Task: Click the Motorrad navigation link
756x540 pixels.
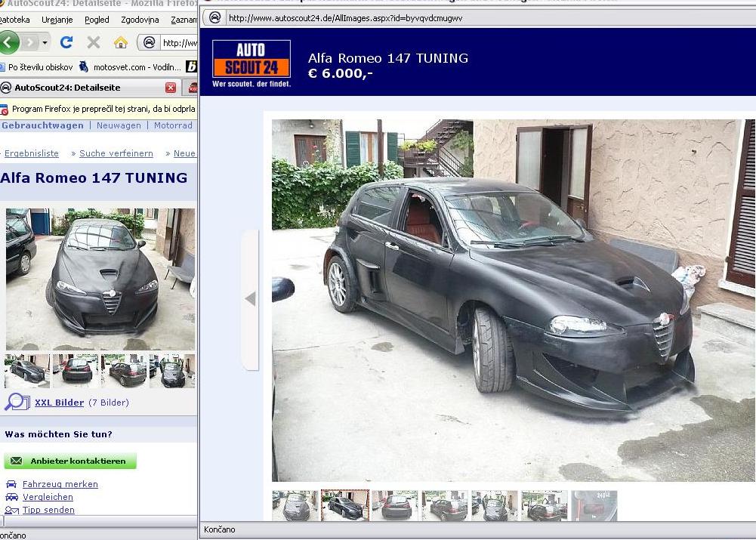Action: (x=173, y=125)
